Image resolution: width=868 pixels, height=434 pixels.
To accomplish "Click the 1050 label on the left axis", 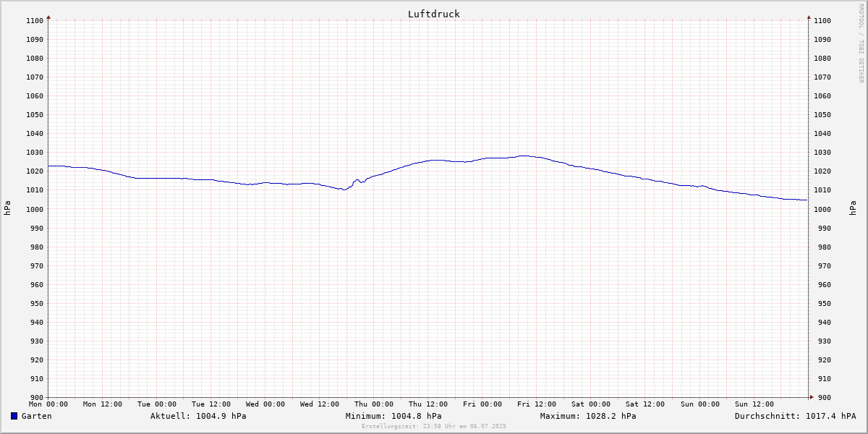I will click(35, 115).
